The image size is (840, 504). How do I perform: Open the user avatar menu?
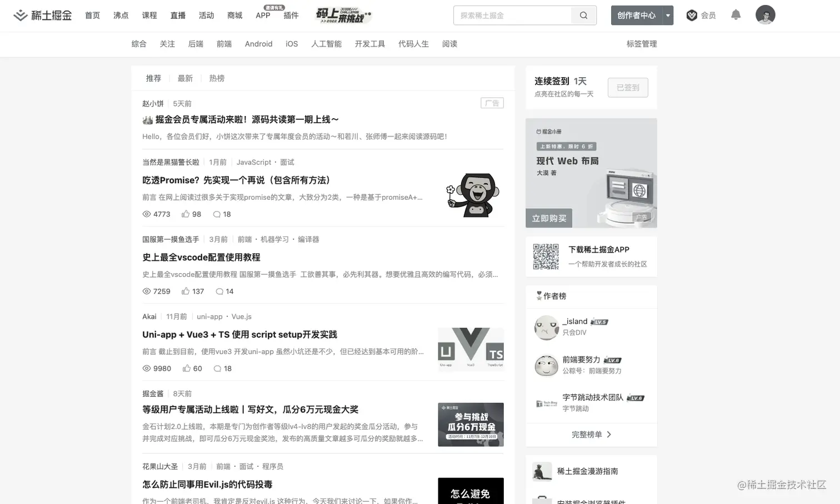765,15
